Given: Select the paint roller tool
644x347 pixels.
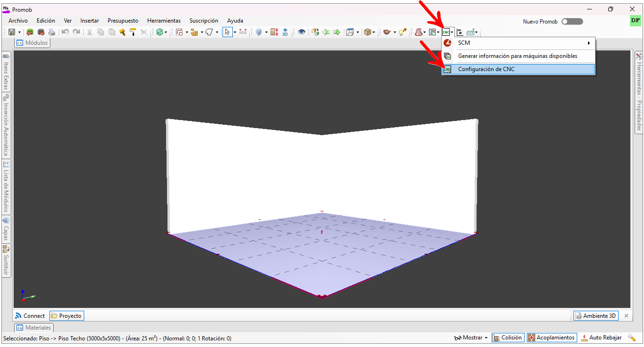Looking at the screenshot, I should [x=133, y=32].
